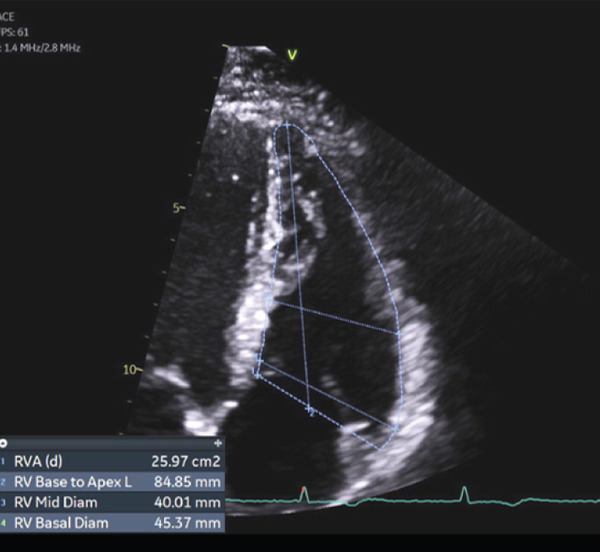The height and width of the screenshot is (552, 600).
Task: Click the number 4 index of RV Basal Diam
Action: click(3, 523)
